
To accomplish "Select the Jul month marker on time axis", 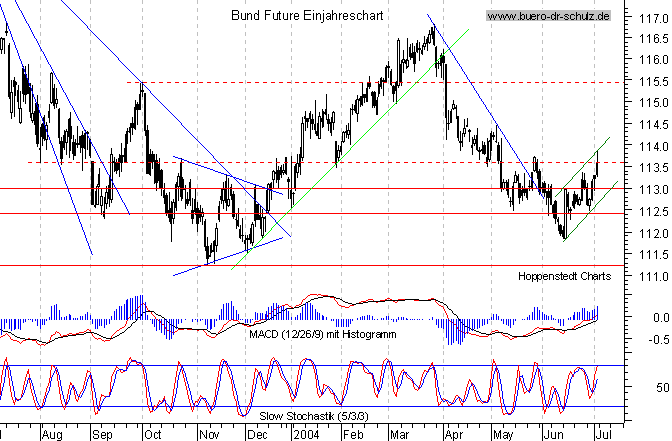I will click(604, 435).
